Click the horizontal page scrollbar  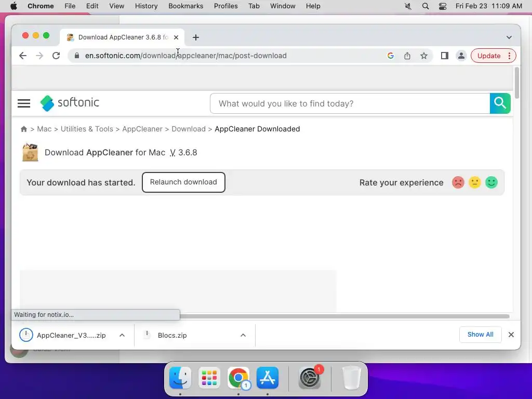[344, 316]
